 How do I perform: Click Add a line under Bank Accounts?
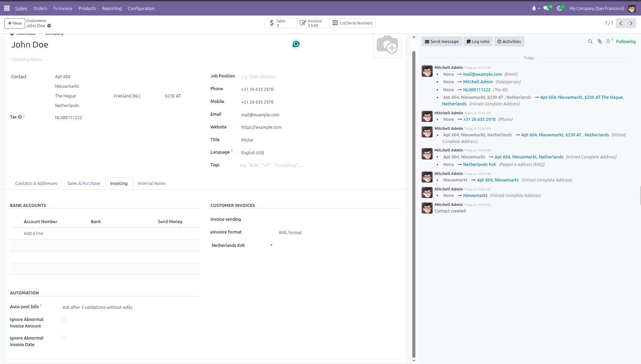coord(33,233)
